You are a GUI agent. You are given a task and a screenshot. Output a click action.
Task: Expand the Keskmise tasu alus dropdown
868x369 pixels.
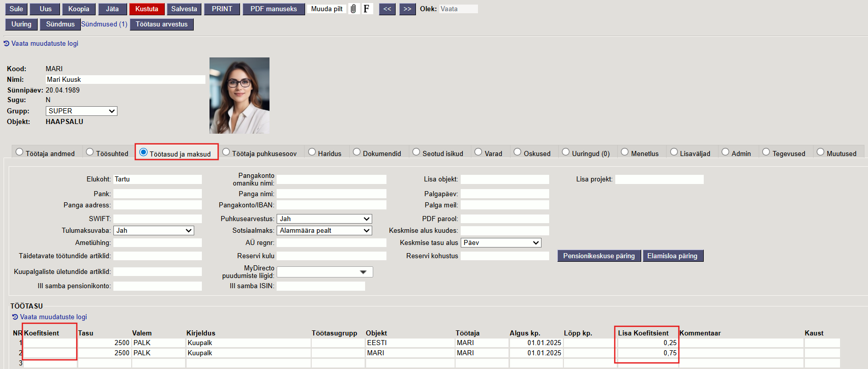click(x=501, y=243)
